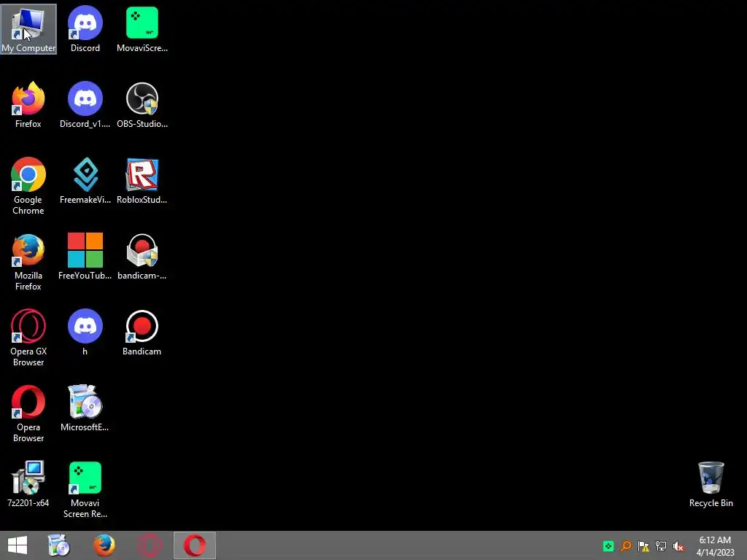Launch Firefox from the taskbar
This screenshot has width=747, height=560.
click(104, 545)
